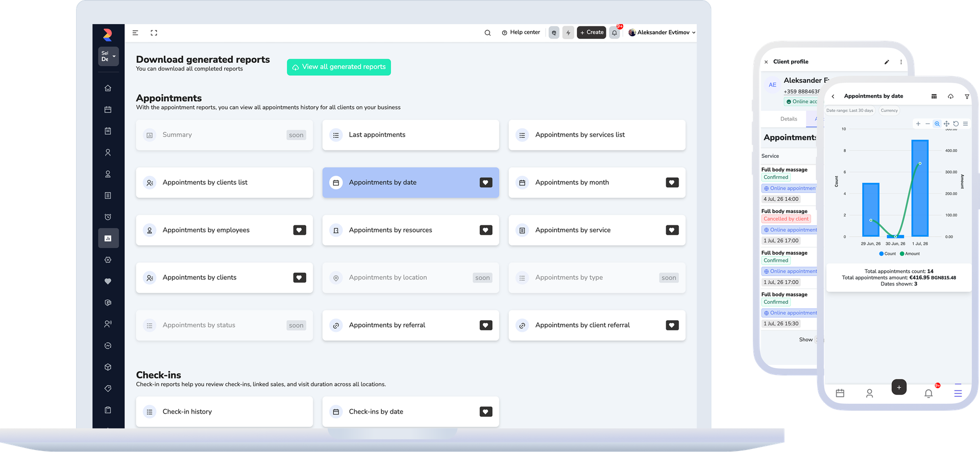Open the chart hamburger menu on mobile
This screenshot has width=980, height=452.
(965, 124)
